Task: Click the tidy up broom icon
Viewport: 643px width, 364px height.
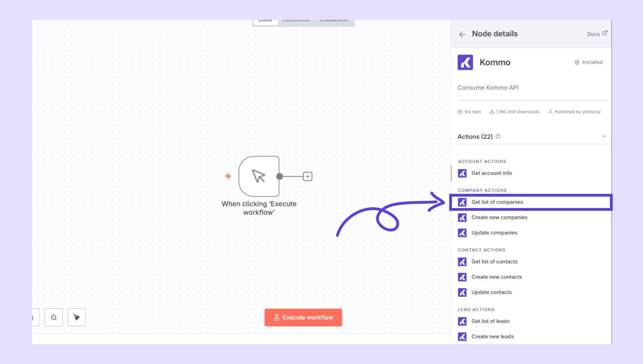Action: (x=77, y=317)
